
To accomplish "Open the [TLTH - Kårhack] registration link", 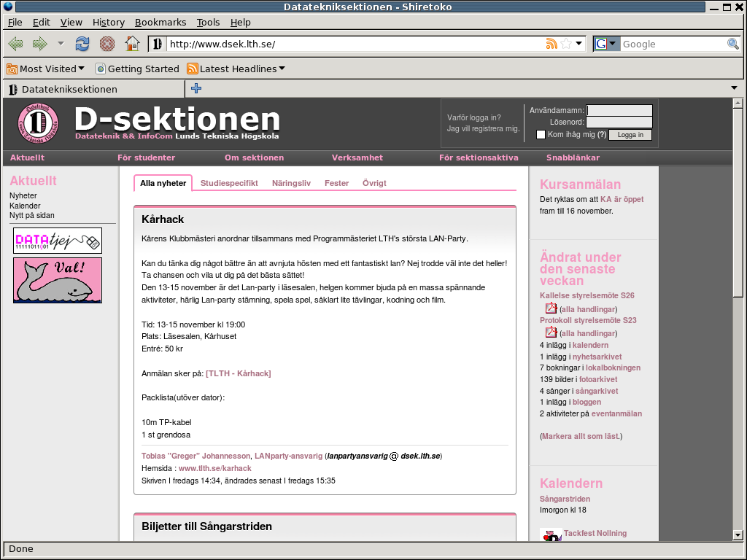I will click(x=239, y=374).
